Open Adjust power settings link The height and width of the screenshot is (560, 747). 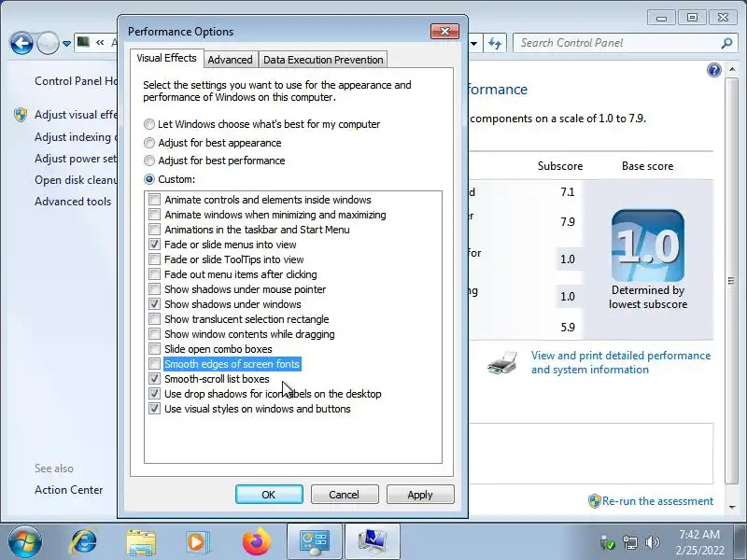pyautogui.click(x=76, y=159)
